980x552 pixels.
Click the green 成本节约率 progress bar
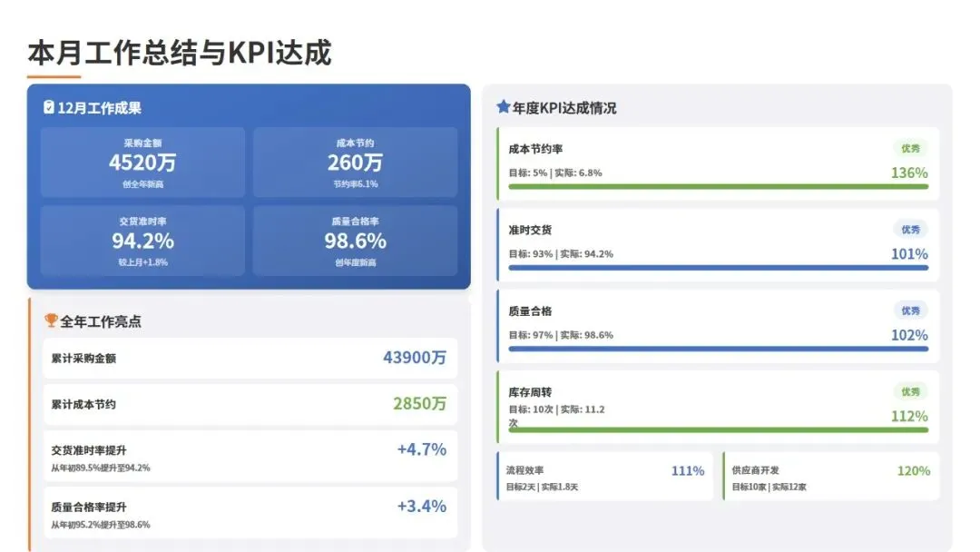[x=717, y=187]
